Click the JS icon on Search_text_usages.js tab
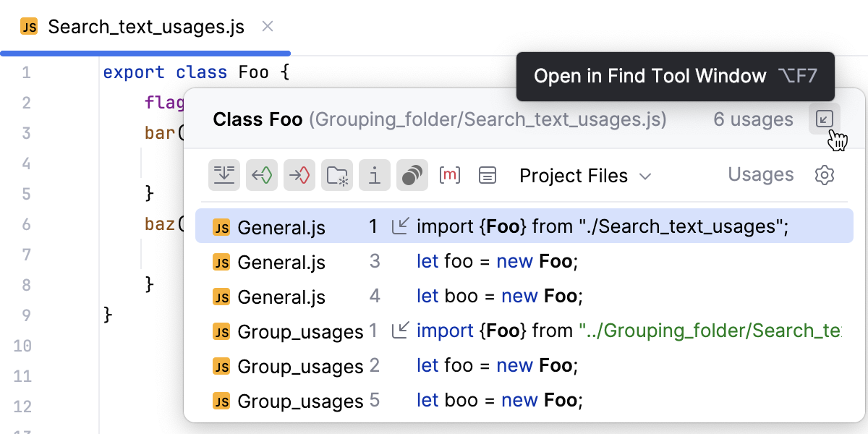 27,26
